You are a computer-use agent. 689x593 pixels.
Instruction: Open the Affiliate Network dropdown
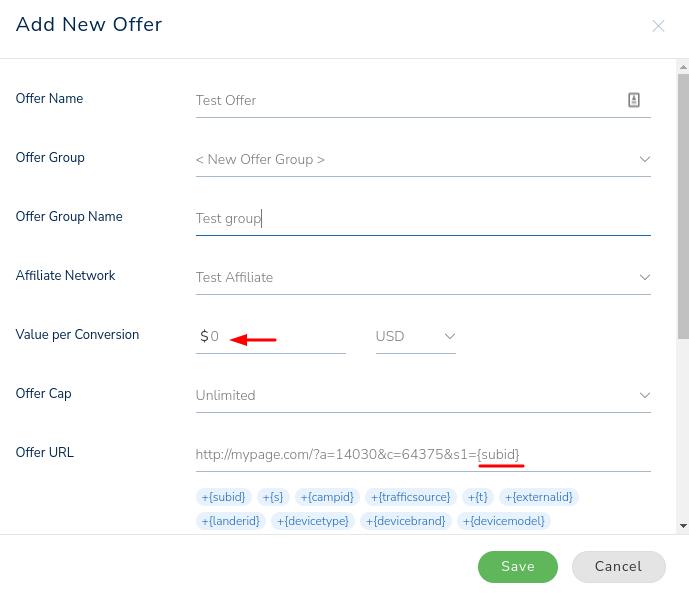[x=644, y=277]
